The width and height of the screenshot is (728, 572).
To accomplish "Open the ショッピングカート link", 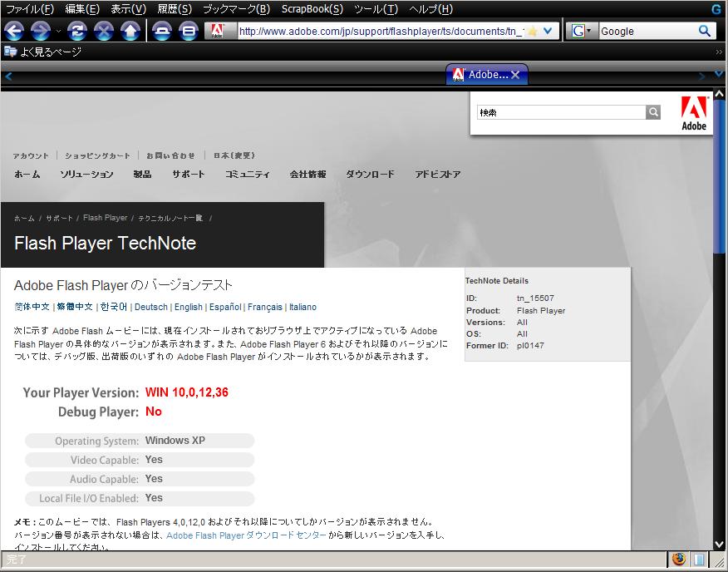I will pos(97,155).
